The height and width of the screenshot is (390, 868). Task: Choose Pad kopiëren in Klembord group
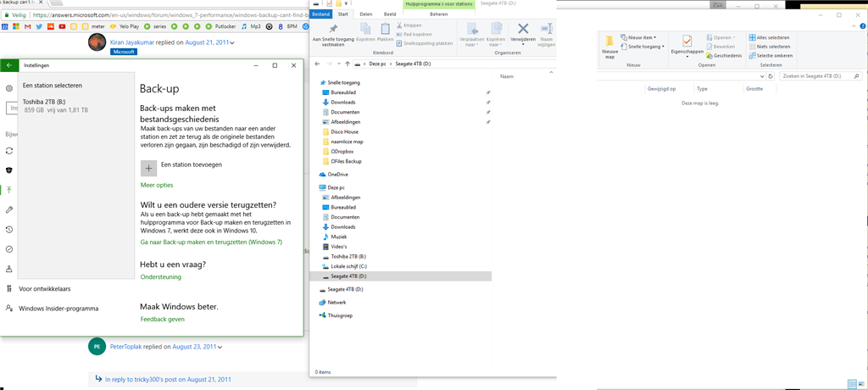(x=414, y=35)
